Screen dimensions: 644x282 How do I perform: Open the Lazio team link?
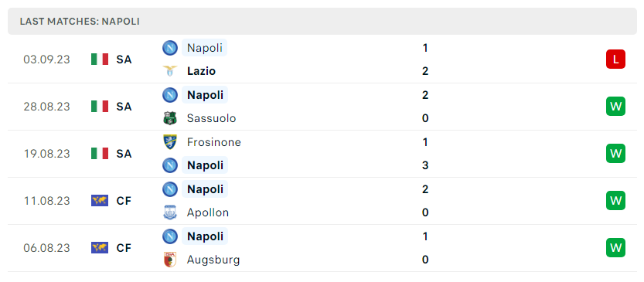tap(201, 71)
